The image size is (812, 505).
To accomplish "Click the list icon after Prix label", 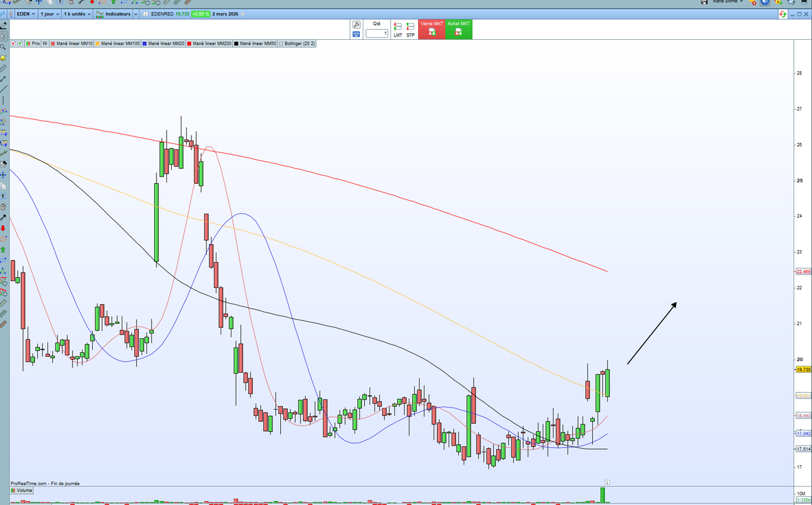I will click(45, 43).
